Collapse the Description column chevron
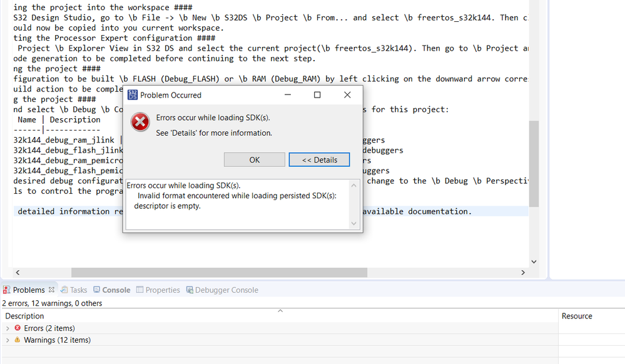Viewport: 625px width, 364px height. 280,310
